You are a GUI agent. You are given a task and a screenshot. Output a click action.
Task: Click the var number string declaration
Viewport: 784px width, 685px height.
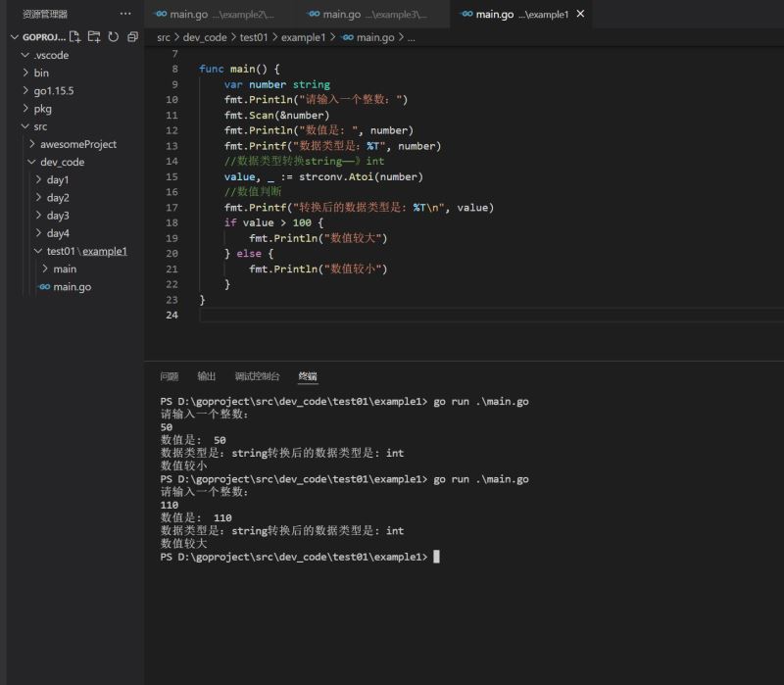[x=277, y=84]
